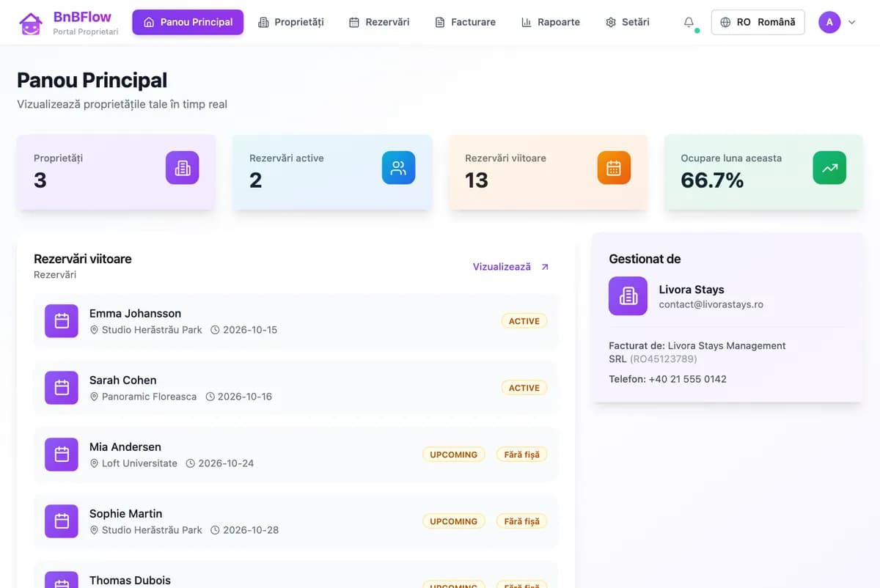Click the BnBFlow house logo icon

click(30, 23)
